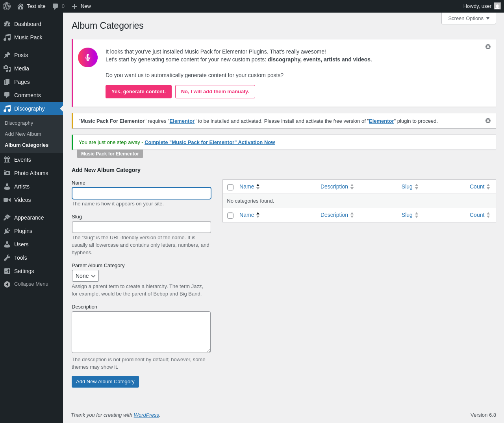Click the plus New icon

(x=74, y=6)
